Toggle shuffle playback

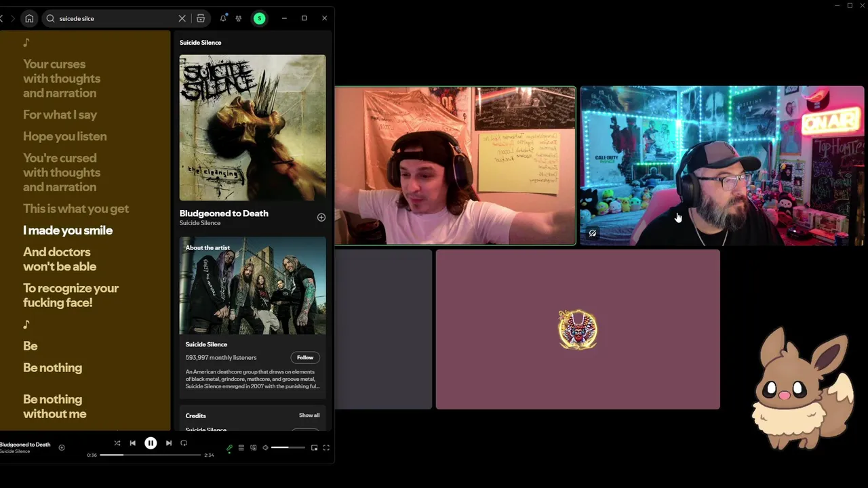coord(117,443)
